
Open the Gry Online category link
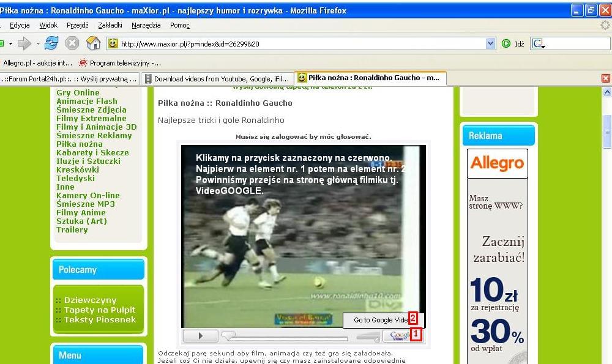click(x=78, y=93)
